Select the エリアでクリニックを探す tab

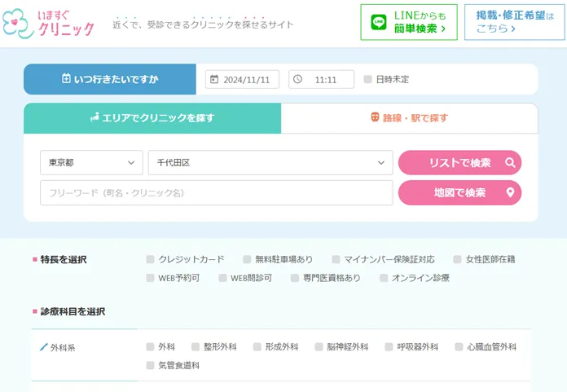click(152, 118)
